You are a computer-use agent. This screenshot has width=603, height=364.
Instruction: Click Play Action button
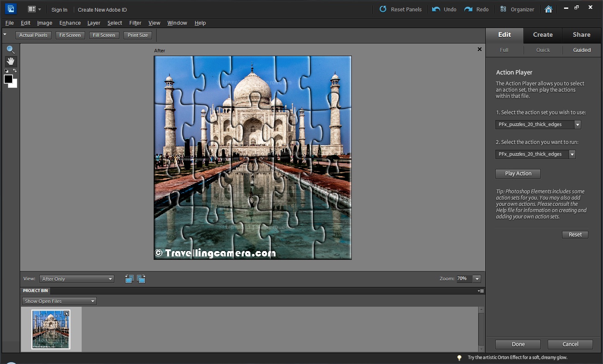pos(518,174)
